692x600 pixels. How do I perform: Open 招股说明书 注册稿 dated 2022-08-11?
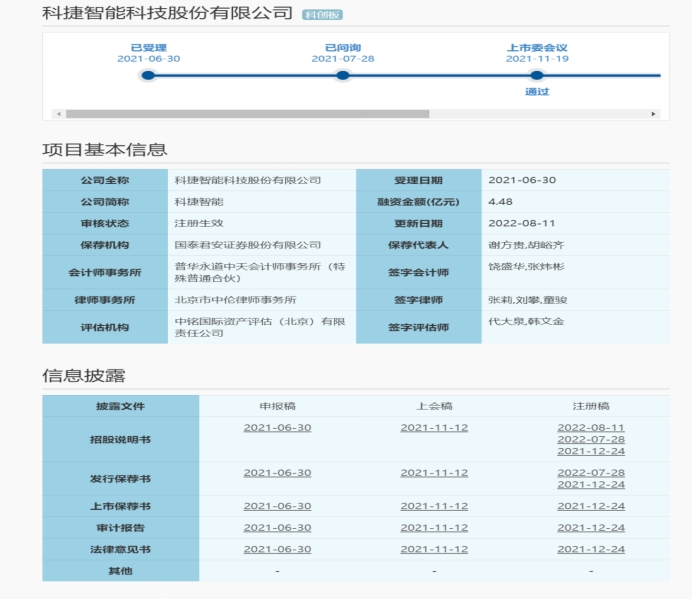coord(591,428)
